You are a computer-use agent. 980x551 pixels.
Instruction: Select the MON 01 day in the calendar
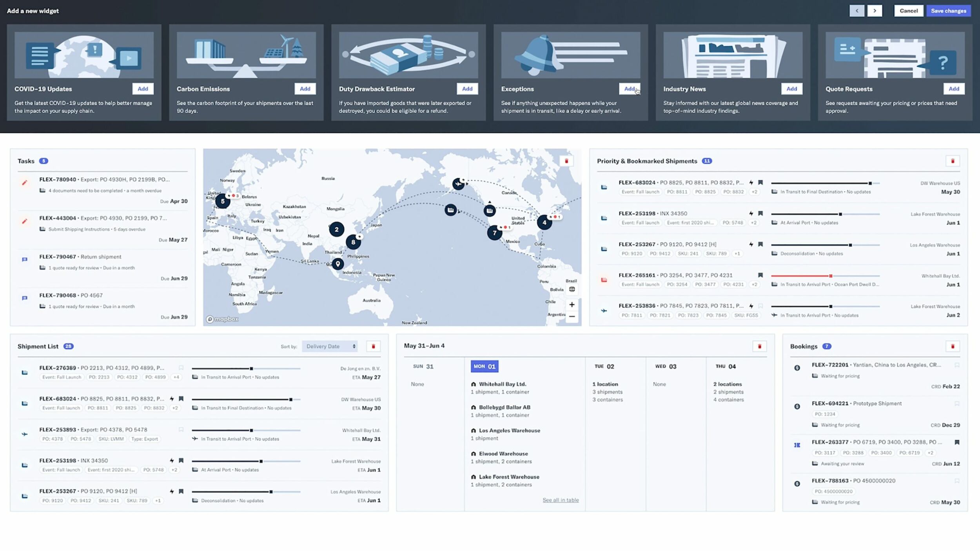tap(485, 366)
